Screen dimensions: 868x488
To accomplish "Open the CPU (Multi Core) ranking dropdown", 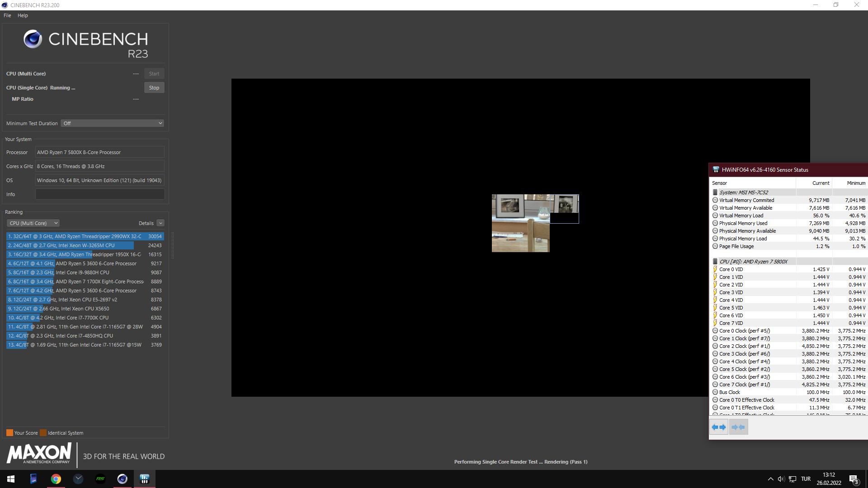I will 33,223.
